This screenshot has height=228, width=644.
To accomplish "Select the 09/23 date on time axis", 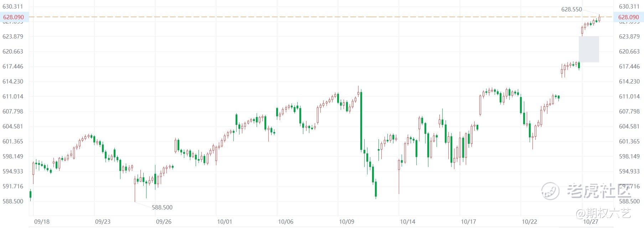I will (103, 222).
